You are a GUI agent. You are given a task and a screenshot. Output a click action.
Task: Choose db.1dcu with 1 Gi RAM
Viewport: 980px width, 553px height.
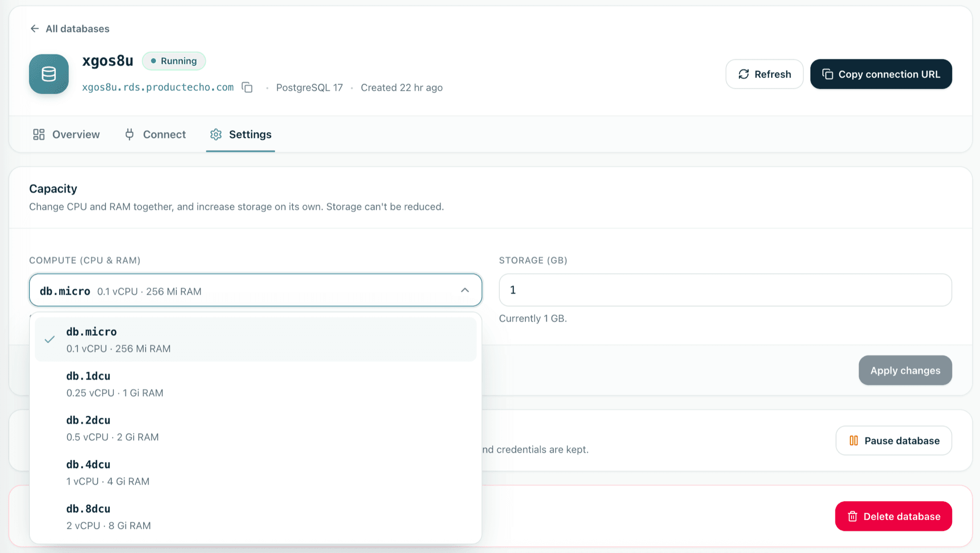click(255, 384)
